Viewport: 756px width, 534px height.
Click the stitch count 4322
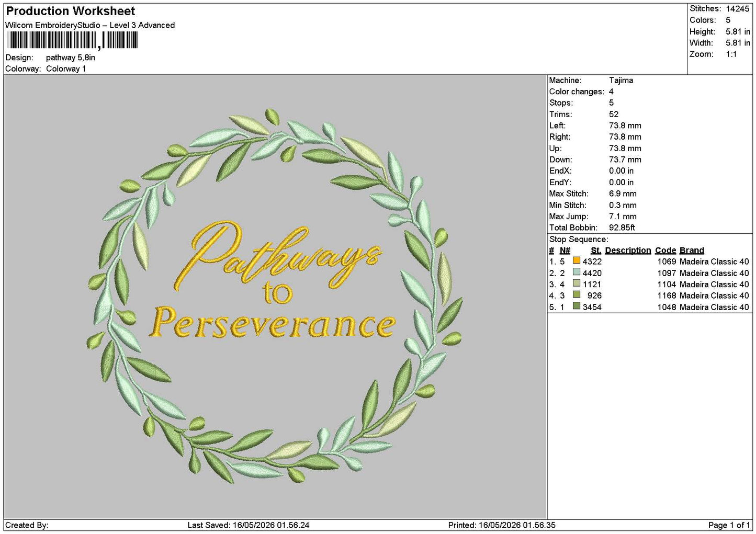(592, 262)
